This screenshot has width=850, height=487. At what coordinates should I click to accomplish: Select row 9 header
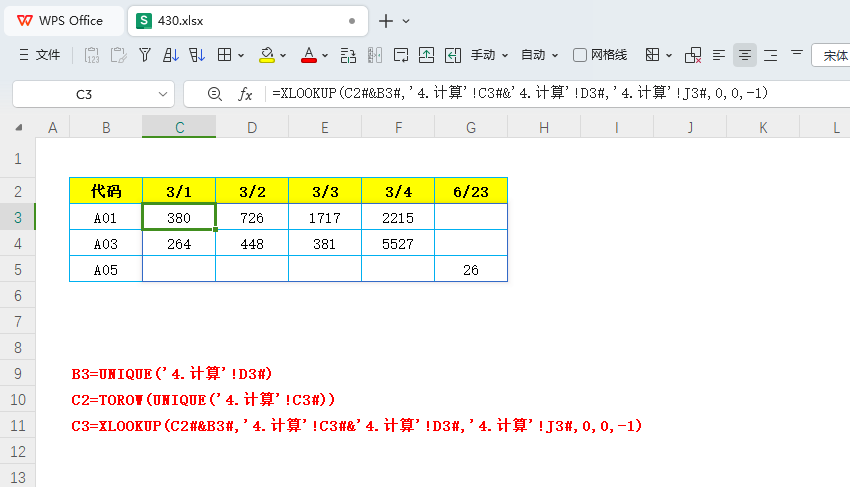(18, 374)
